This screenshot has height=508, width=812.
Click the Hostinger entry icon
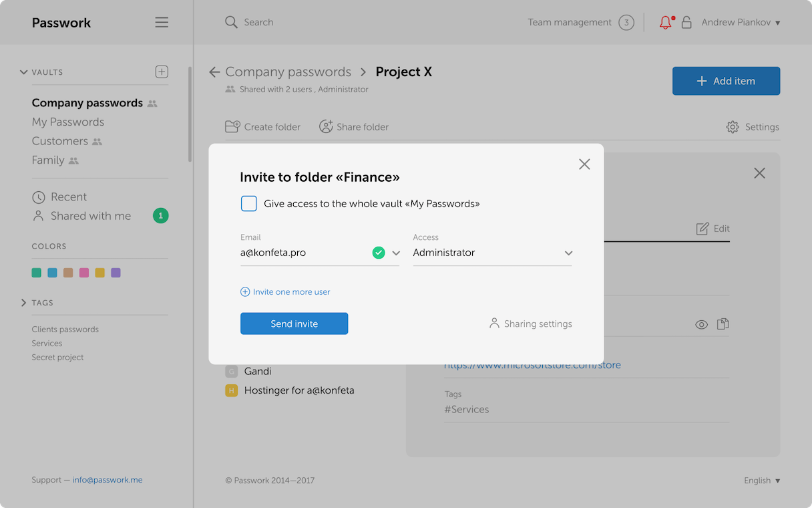(x=232, y=390)
